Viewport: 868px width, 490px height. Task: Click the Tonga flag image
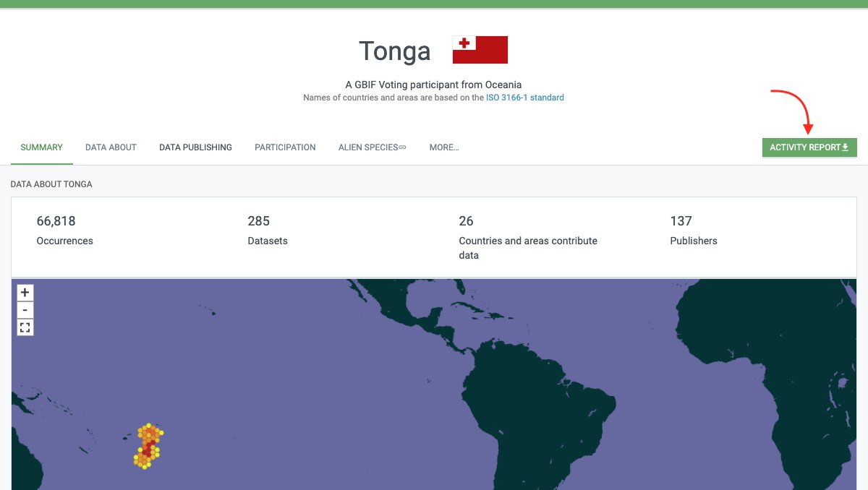(479, 49)
